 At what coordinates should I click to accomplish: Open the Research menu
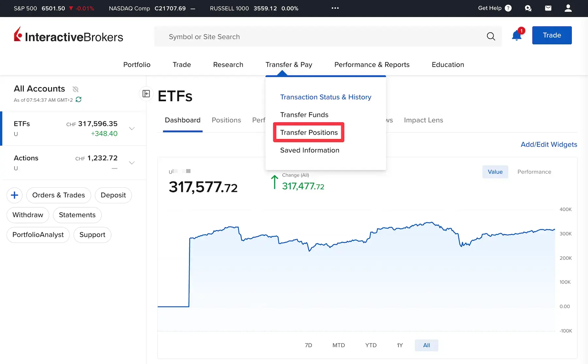click(x=228, y=65)
